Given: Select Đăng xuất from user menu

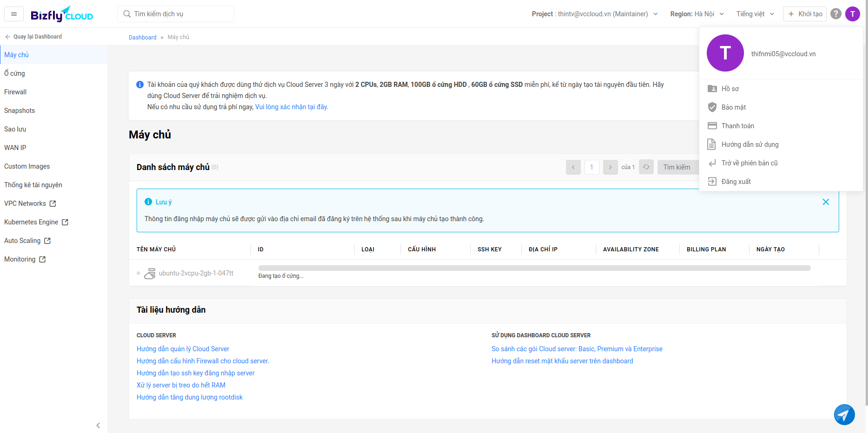Looking at the screenshot, I should (736, 182).
